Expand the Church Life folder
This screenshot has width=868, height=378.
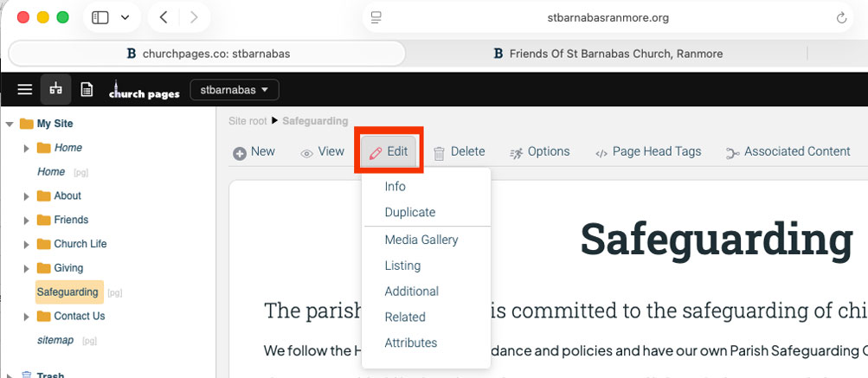click(x=26, y=245)
